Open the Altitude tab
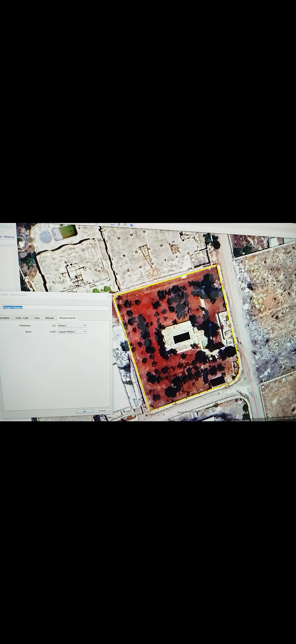296x644 pixels. point(50,318)
